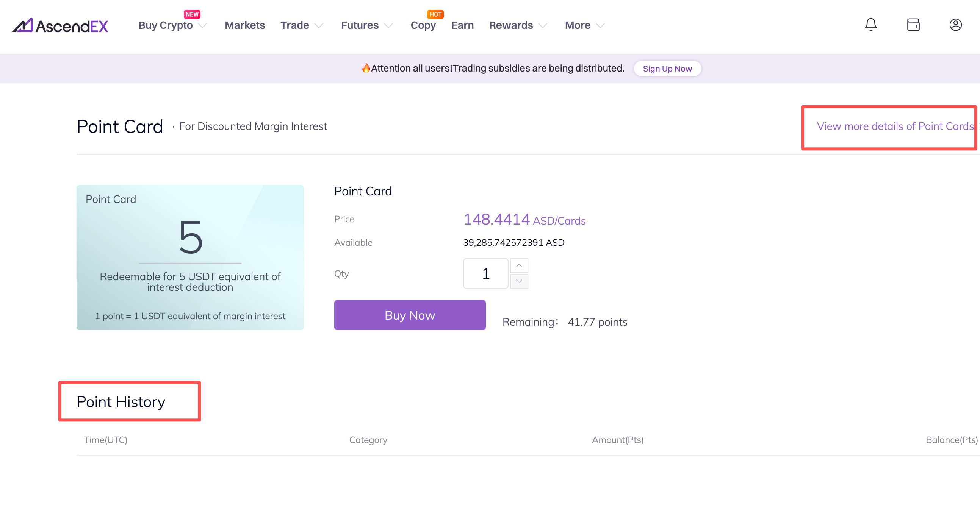Open the notifications bell
Screen dimensions: 980x515
pyautogui.click(x=870, y=25)
